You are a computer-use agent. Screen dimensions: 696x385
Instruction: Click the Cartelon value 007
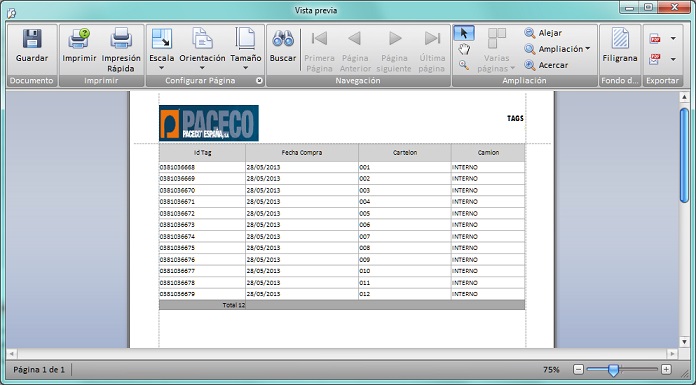tap(365, 237)
